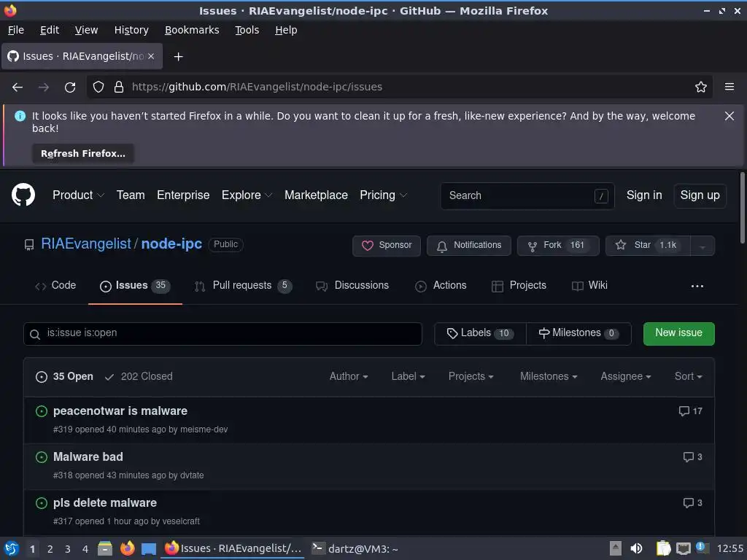Image resolution: width=747 pixels, height=560 pixels.
Task: Click the clipboard manager tray icon
Action: (663, 548)
